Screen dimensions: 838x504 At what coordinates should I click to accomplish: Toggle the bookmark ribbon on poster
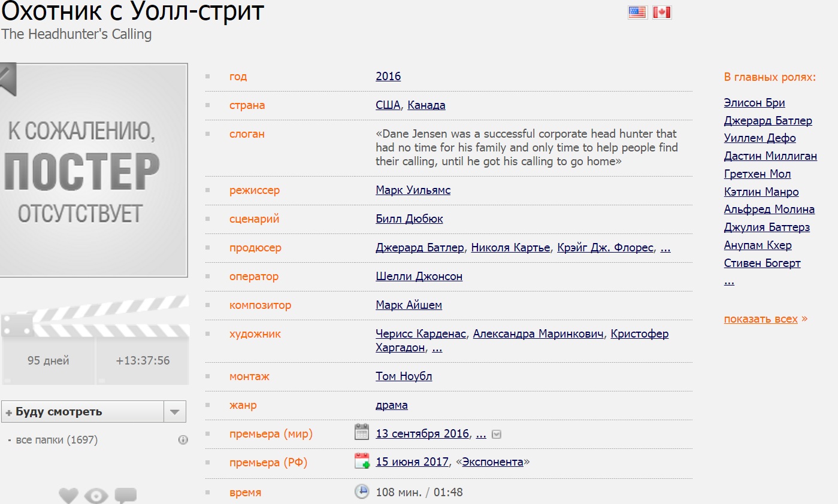[7, 79]
